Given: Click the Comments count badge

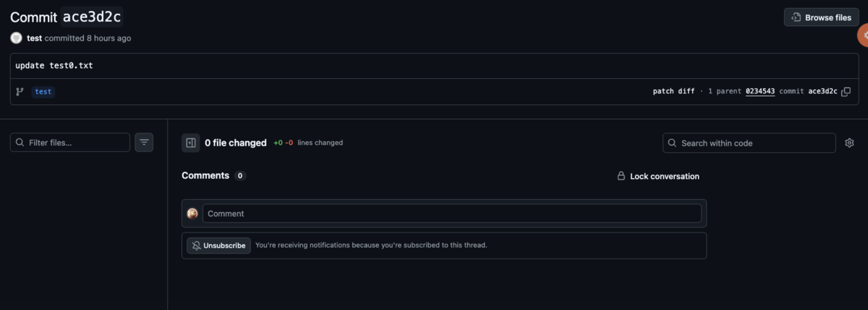Looking at the screenshot, I should coord(240,176).
